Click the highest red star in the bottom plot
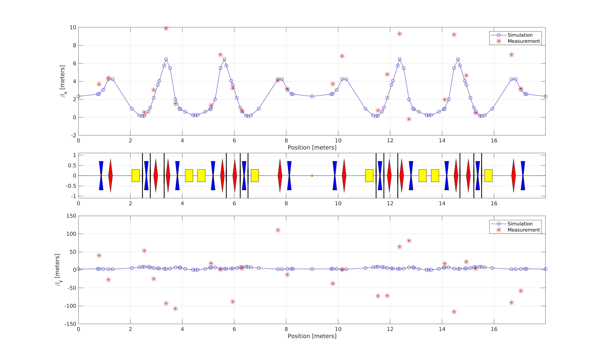 pos(278,230)
